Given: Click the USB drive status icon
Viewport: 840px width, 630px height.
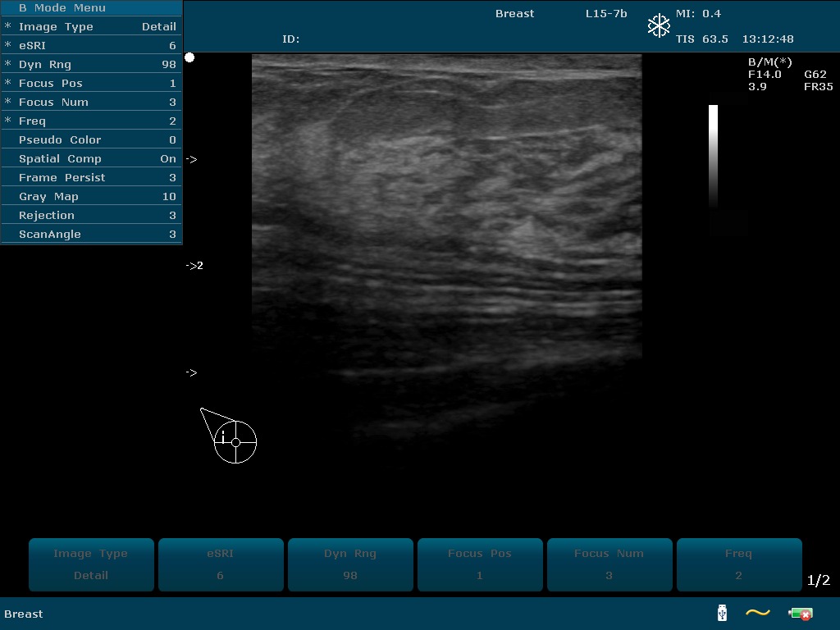Looking at the screenshot, I should click(722, 613).
